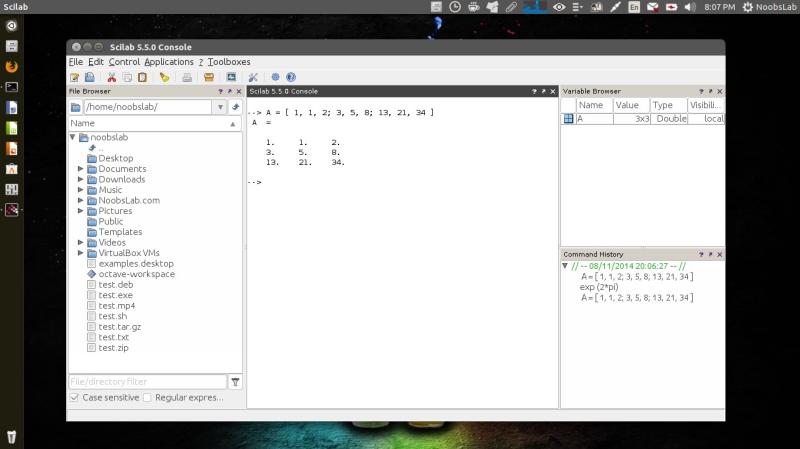Click the Print toolbar icon
The height and width of the screenshot is (449, 800).
pyautogui.click(x=187, y=78)
